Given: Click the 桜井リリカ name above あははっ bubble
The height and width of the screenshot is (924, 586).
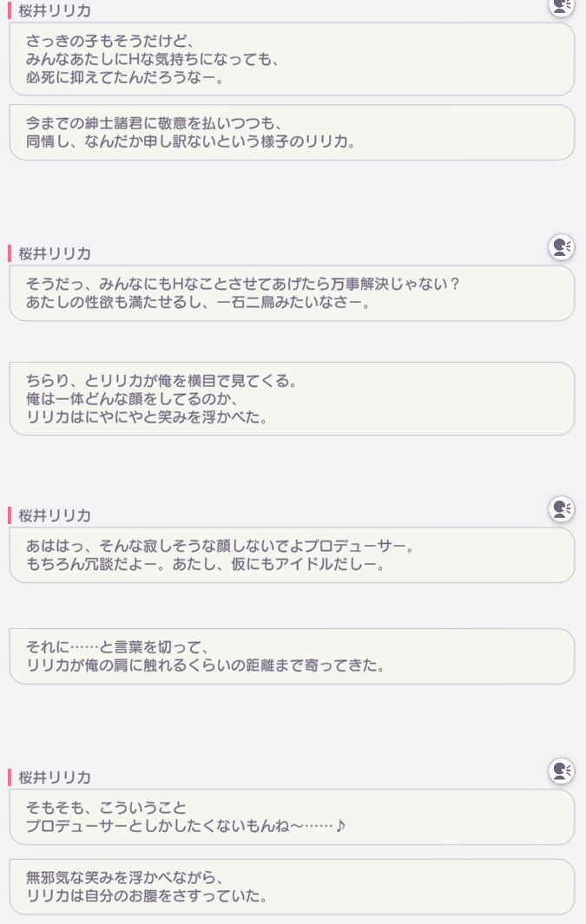Looking at the screenshot, I should (x=55, y=515).
